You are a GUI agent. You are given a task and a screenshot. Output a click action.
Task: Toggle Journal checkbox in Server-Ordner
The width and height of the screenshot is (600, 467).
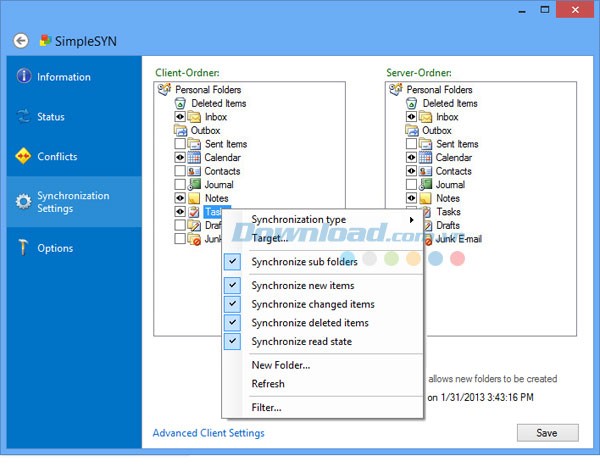coord(411,185)
